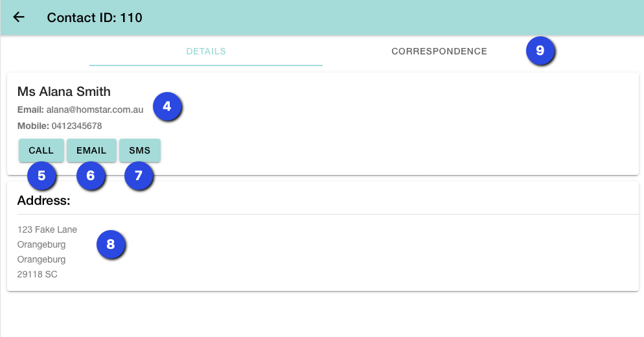Viewport: 644px width, 337px height.
Task: Open the Correspondence tab
Action: tap(439, 51)
